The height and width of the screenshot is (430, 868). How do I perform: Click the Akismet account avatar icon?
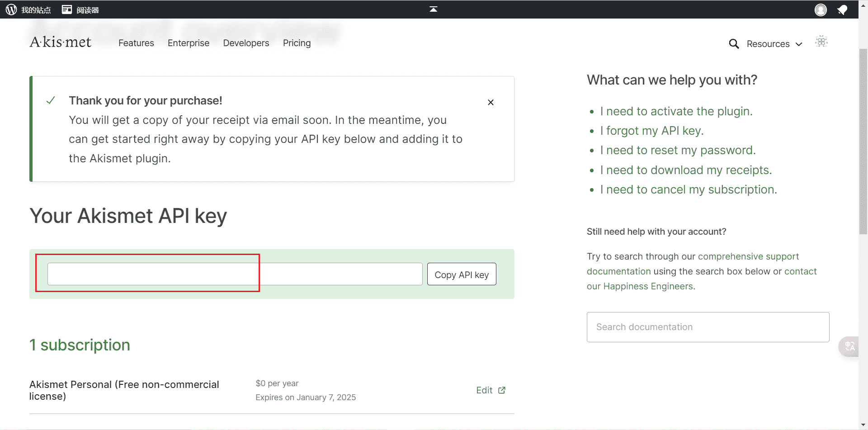(821, 42)
